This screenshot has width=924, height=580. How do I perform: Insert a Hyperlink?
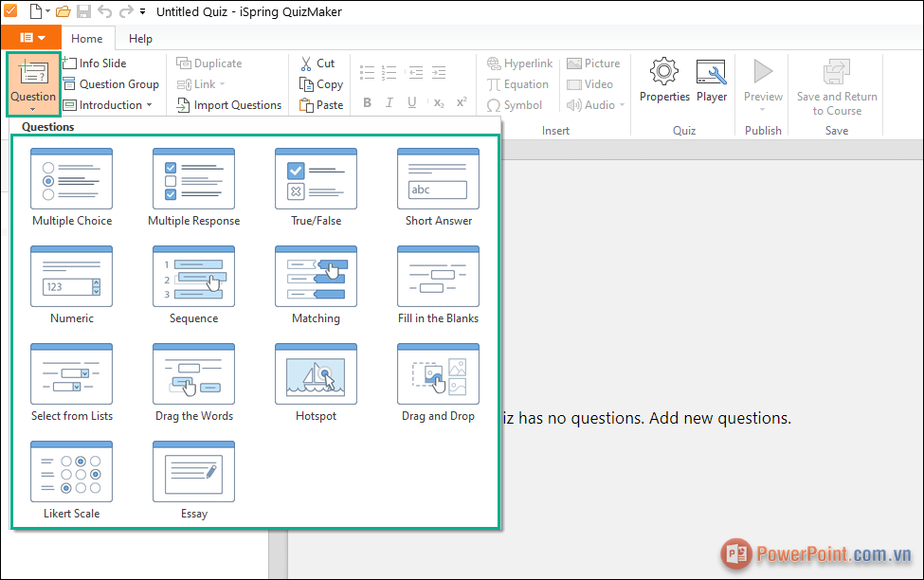coord(519,63)
